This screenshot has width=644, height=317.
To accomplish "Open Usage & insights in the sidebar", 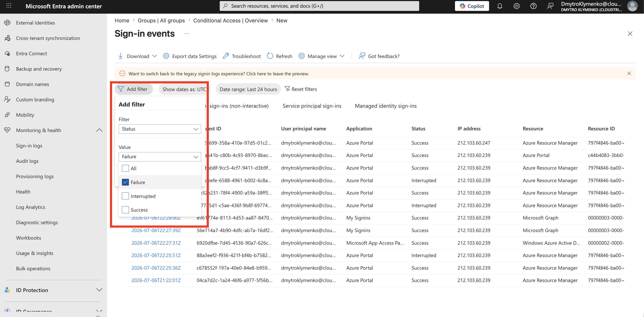I will 35,253.
